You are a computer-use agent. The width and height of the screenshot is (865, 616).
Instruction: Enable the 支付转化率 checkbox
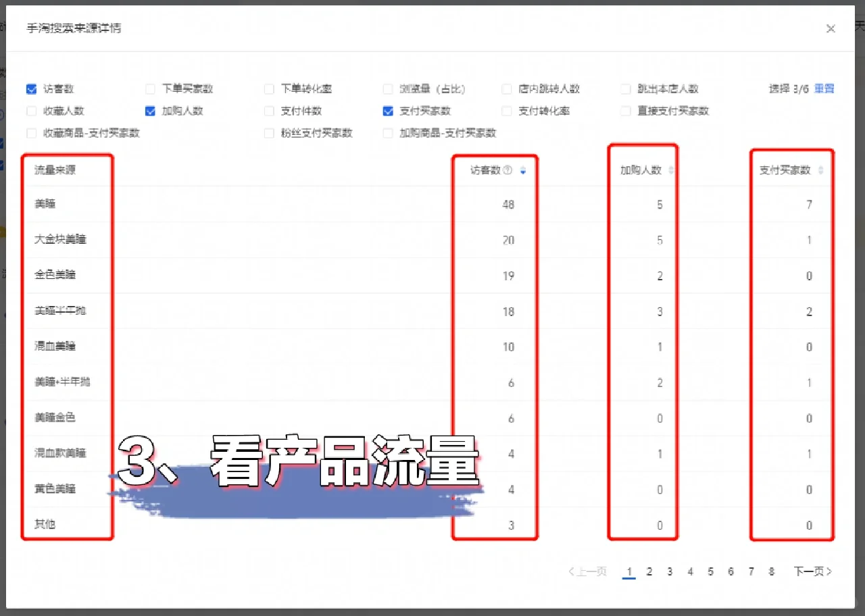click(507, 111)
